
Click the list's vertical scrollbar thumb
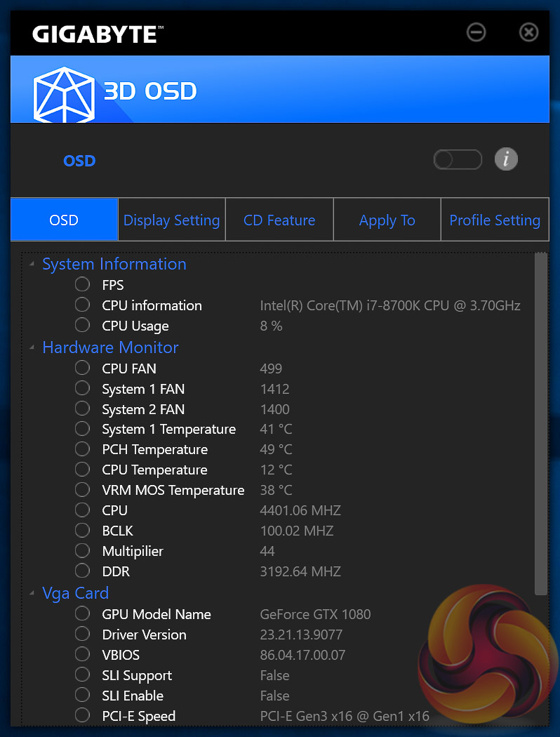(541, 424)
